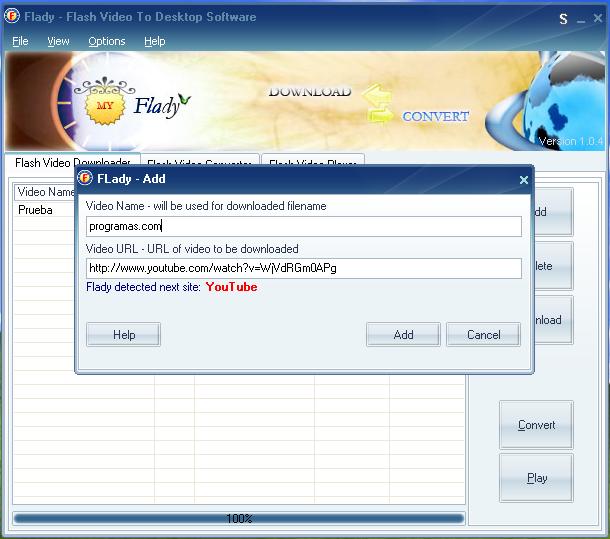The image size is (610, 539).
Task: Open the File menu
Action: (x=20, y=41)
